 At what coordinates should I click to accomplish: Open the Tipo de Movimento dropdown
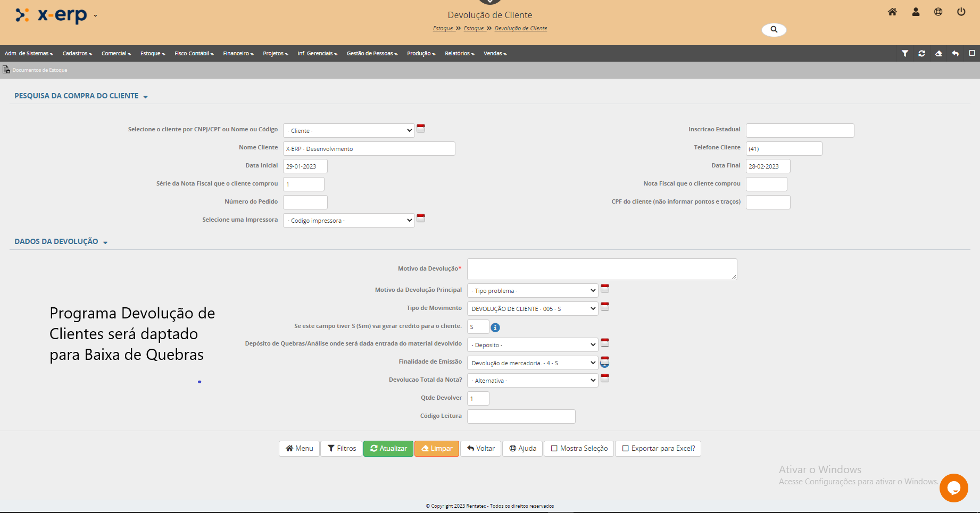point(532,308)
